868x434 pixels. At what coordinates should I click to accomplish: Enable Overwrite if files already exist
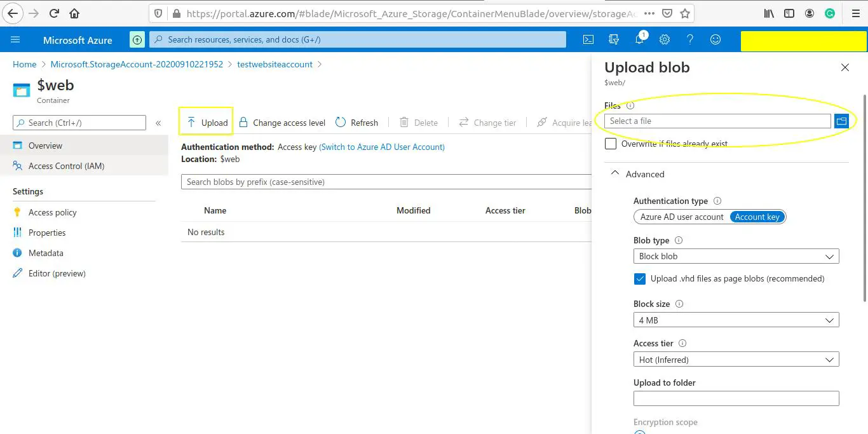(x=611, y=143)
